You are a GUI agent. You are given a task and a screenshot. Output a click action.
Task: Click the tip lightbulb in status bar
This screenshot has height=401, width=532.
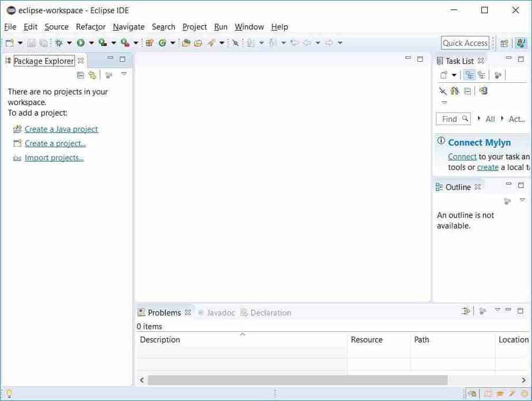[x=9, y=394]
